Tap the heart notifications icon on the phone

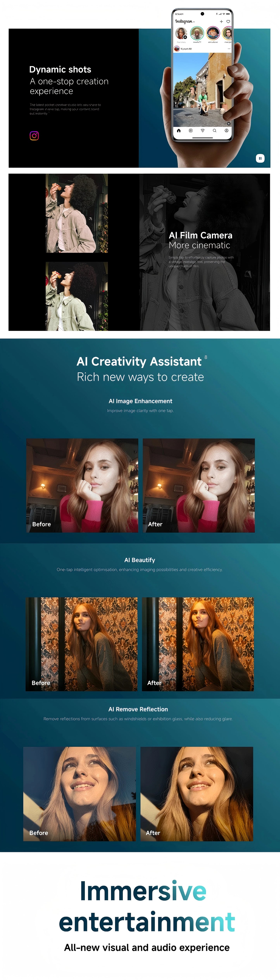(228, 22)
